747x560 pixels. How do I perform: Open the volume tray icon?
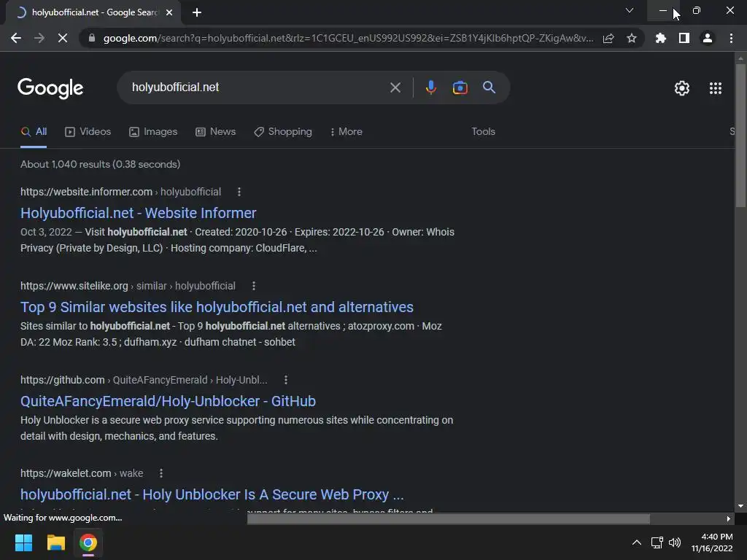(675, 542)
